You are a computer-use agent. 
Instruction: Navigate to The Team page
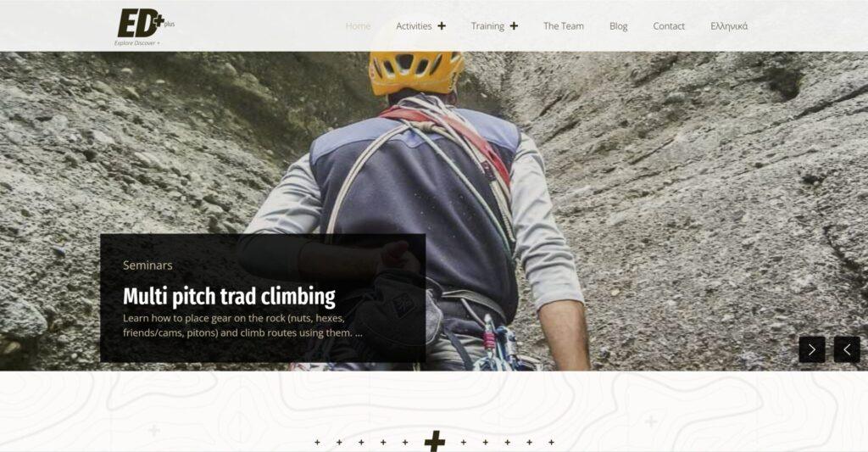coord(564,26)
